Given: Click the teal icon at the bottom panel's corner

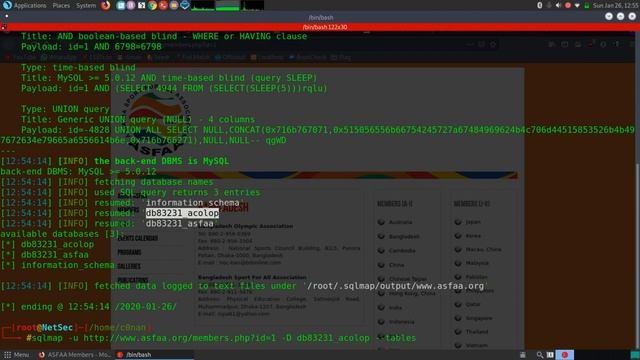Looking at the screenshot, I should [x=635, y=355].
